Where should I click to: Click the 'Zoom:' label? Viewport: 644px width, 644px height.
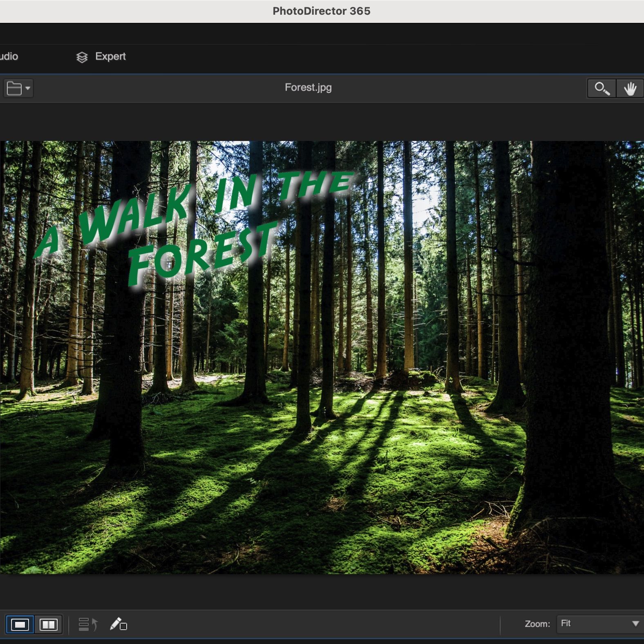(x=537, y=624)
